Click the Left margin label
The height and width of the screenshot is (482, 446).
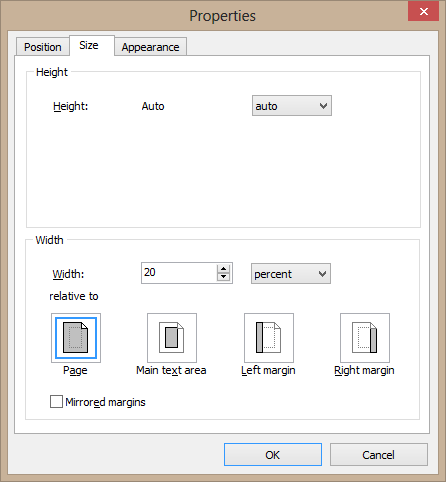pyautogui.click(x=268, y=370)
